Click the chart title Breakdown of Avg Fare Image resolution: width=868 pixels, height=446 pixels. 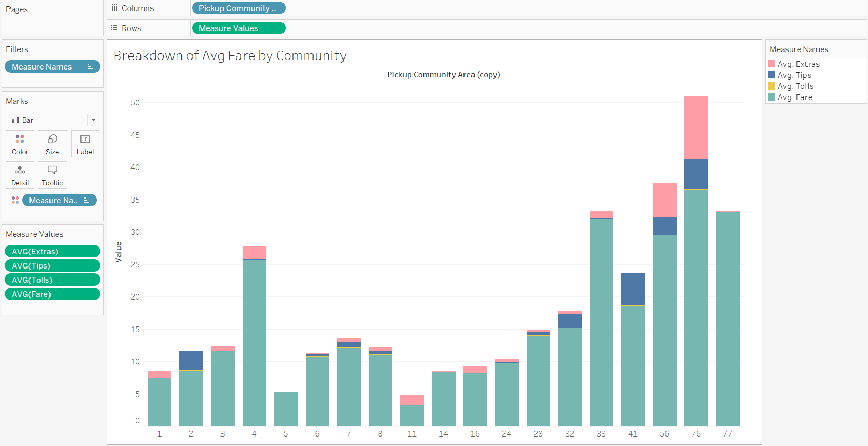tap(230, 55)
